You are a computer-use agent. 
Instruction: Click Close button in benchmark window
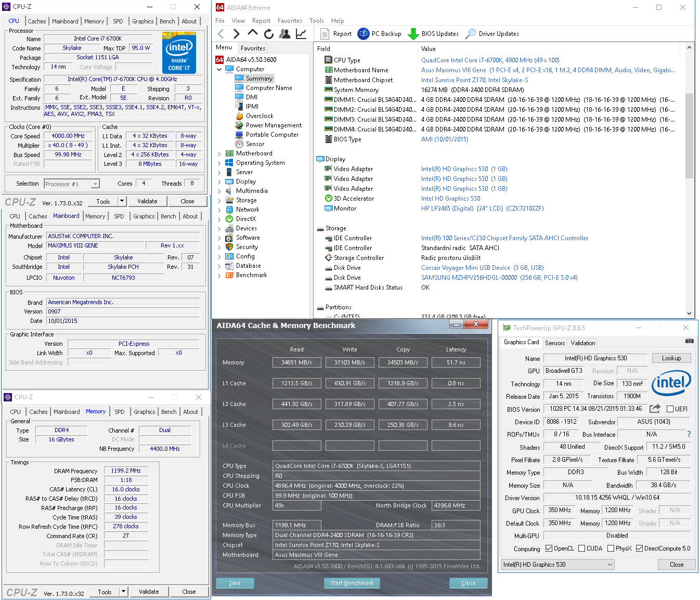469,583
